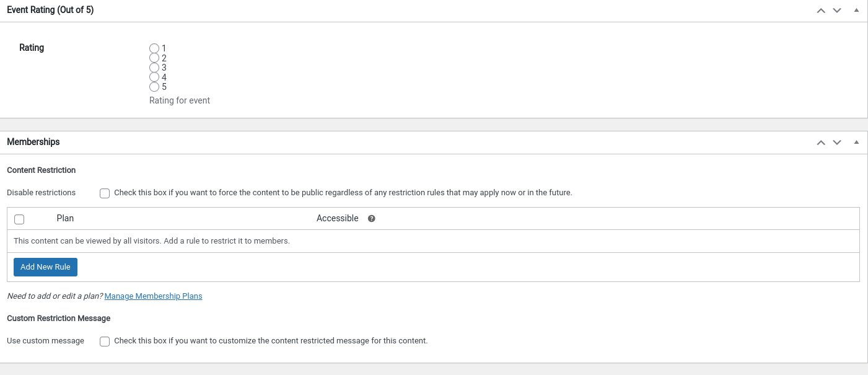This screenshot has height=375, width=868.
Task: Open the Manage Membership Plans link
Action: (153, 296)
